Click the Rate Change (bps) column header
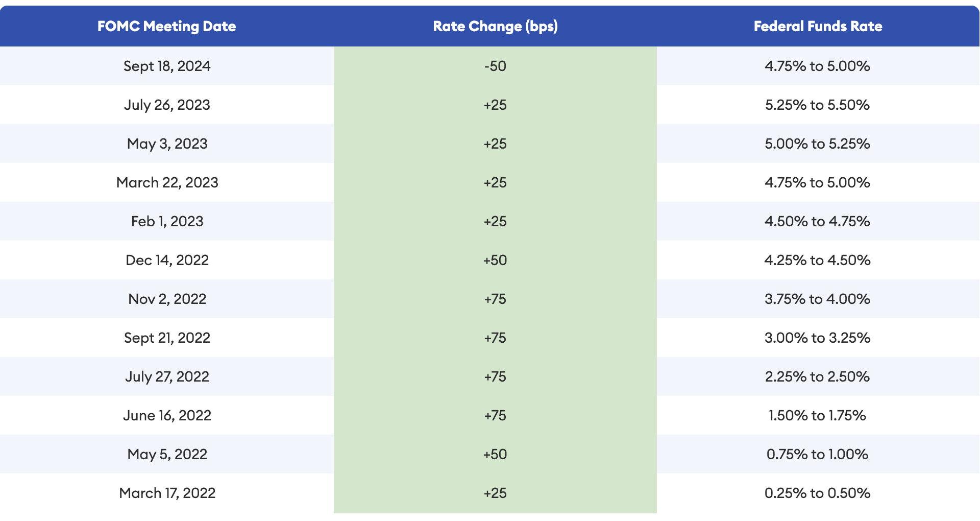Viewport: 980px width, 521px height. [x=495, y=26]
